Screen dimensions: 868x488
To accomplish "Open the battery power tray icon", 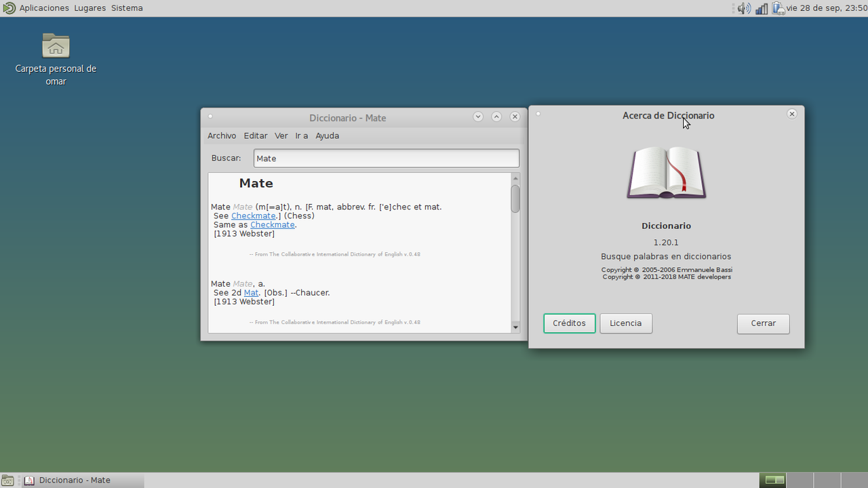I will point(778,8).
